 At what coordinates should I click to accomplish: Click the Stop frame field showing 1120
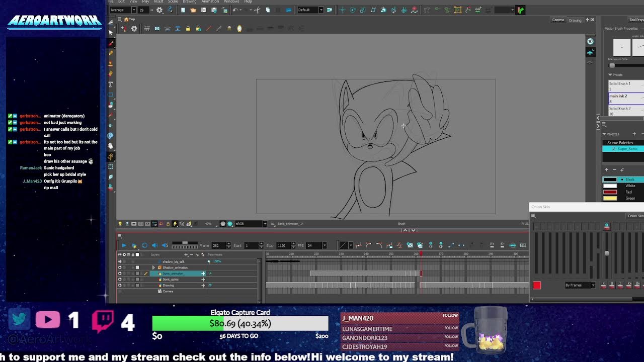(x=283, y=245)
